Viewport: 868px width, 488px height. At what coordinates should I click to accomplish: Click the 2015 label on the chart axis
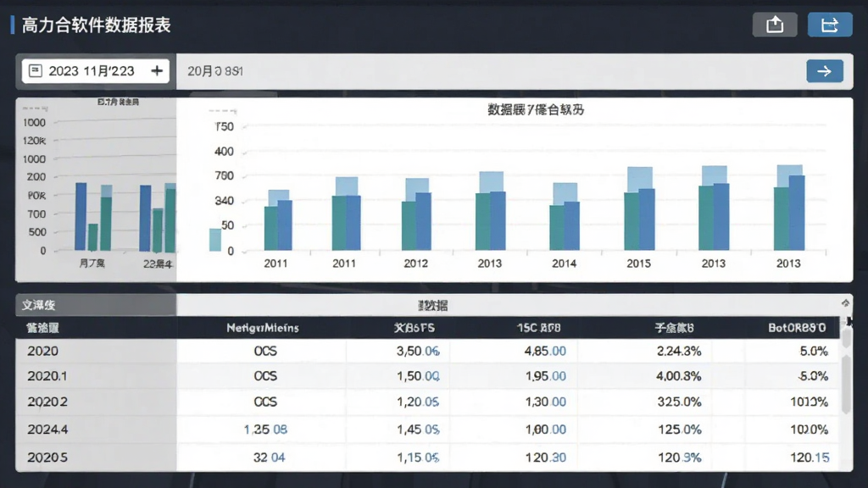[x=638, y=263]
